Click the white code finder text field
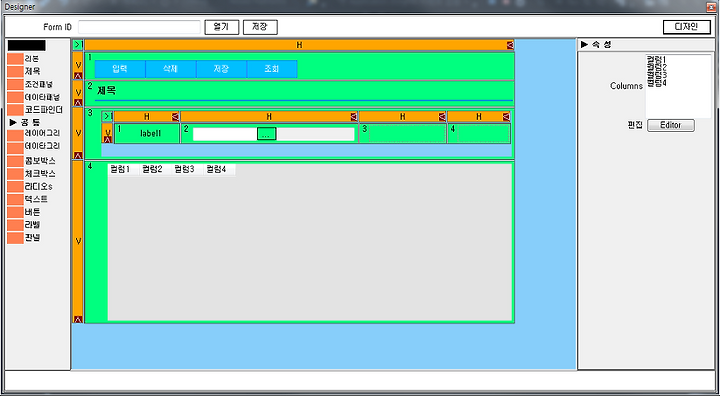This screenshot has width=720, height=396. tap(225, 134)
